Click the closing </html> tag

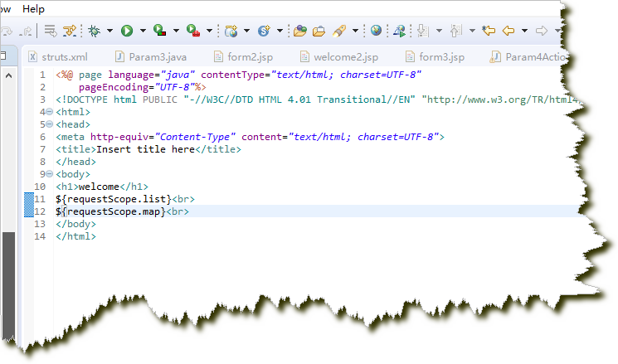pyautogui.click(x=75, y=236)
